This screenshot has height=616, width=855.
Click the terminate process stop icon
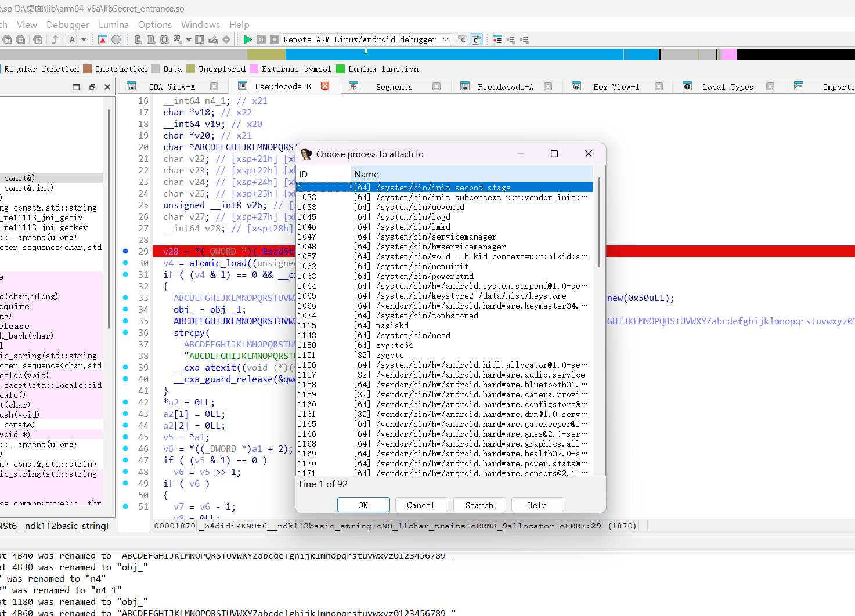click(274, 39)
